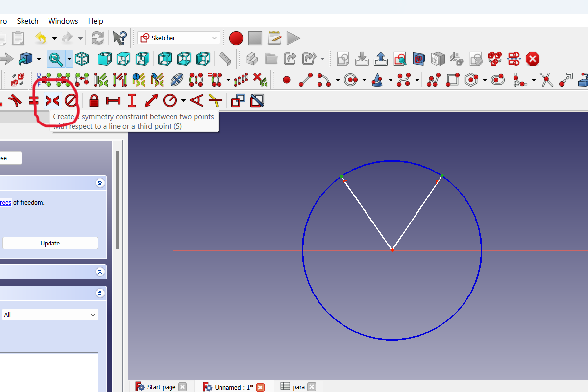Select the rectangle drawing tool
The width and height of the screenshot is (588, 392).
click(x=452, y=79)
